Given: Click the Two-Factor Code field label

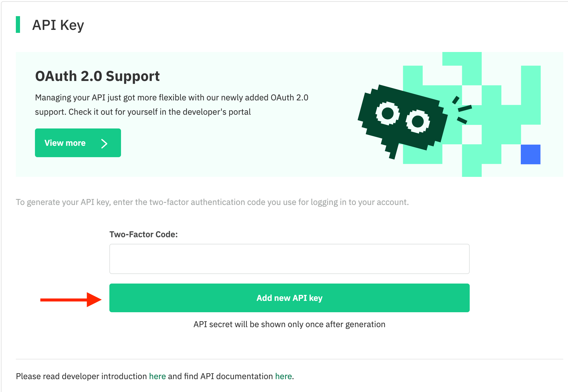Looking at the screenshot, I should (143, 234).
